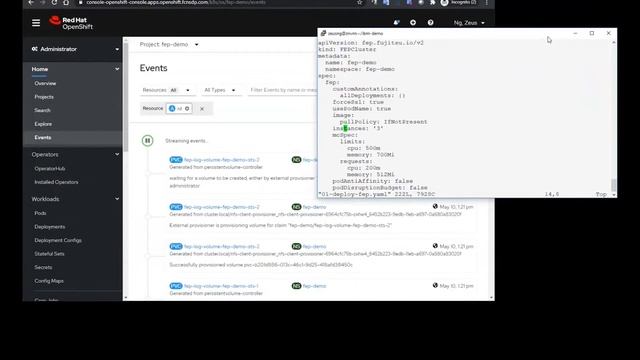The width and height of the screenshot is (640, 360).
Task: Collapse the Workloads navigation section
Action: [x=75, y=199]
